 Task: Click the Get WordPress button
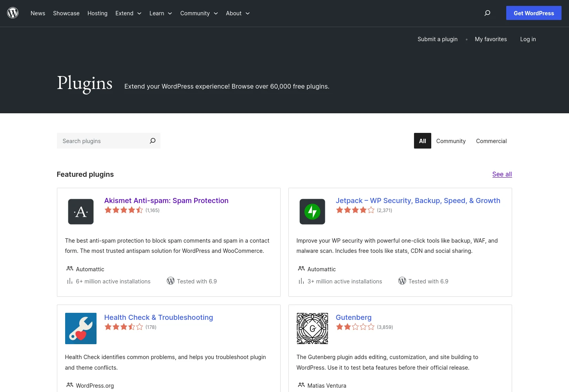click(x=534, y=13)
